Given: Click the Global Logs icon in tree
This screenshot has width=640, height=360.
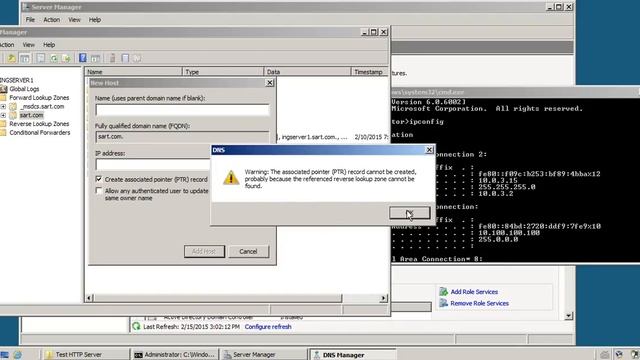Looking at the screenshot, I should 4,89.
